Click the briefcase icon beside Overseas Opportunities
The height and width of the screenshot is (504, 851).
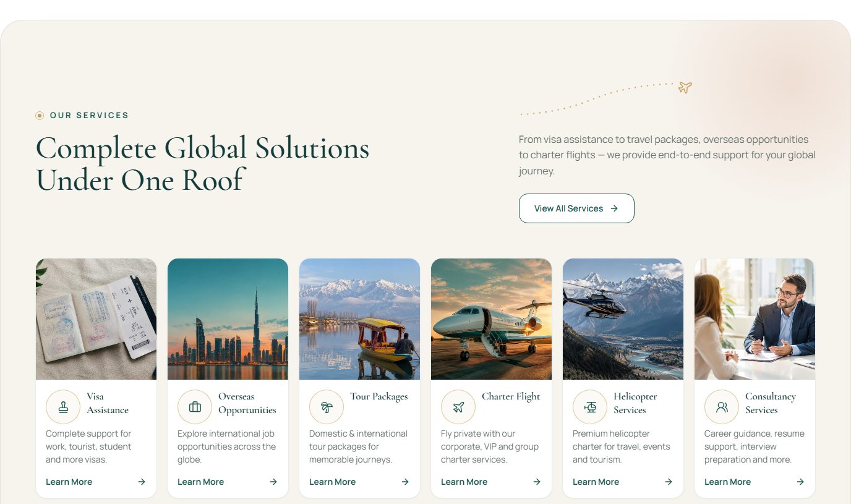(x=195, y=407)
